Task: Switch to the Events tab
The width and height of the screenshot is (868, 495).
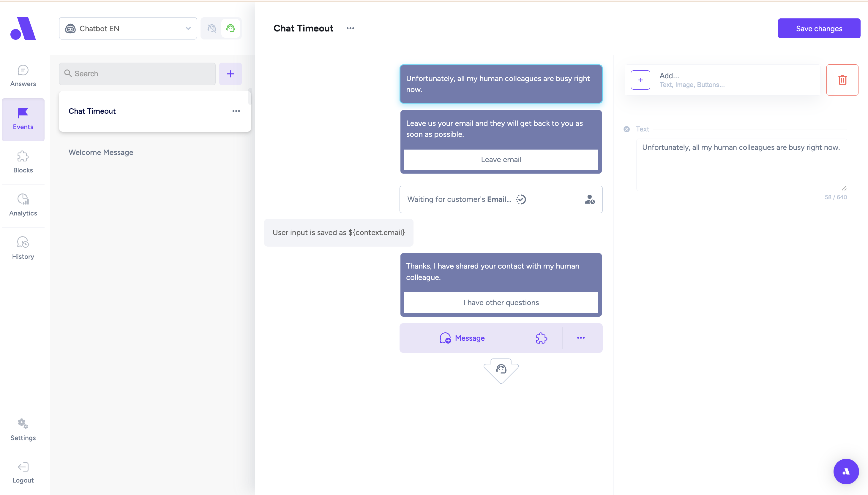Action: [x=23, y=119]
